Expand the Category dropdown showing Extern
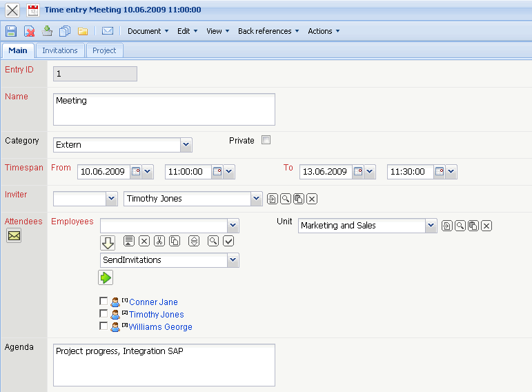Screen dimensions: 532x392 click(x=186, y=145)
